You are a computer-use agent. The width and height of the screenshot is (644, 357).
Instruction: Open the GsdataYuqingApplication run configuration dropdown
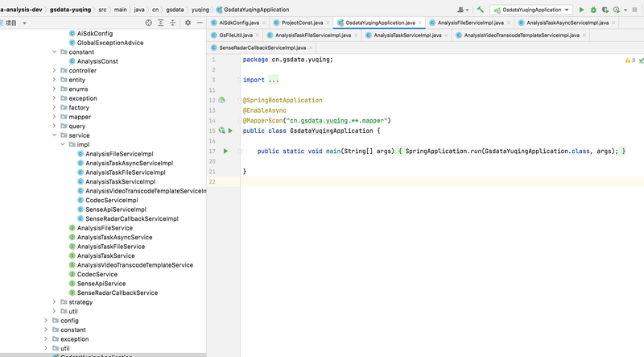point(531,10)
